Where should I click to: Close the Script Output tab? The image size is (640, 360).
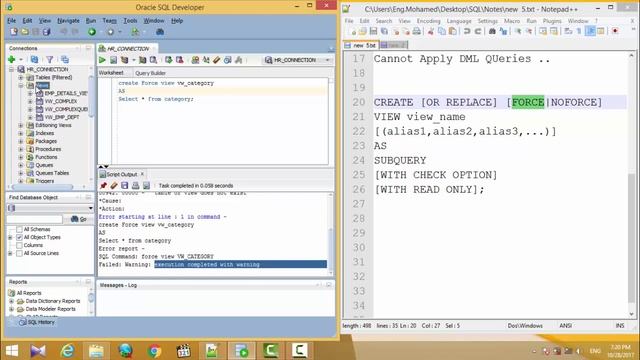[x=142, y=174]
